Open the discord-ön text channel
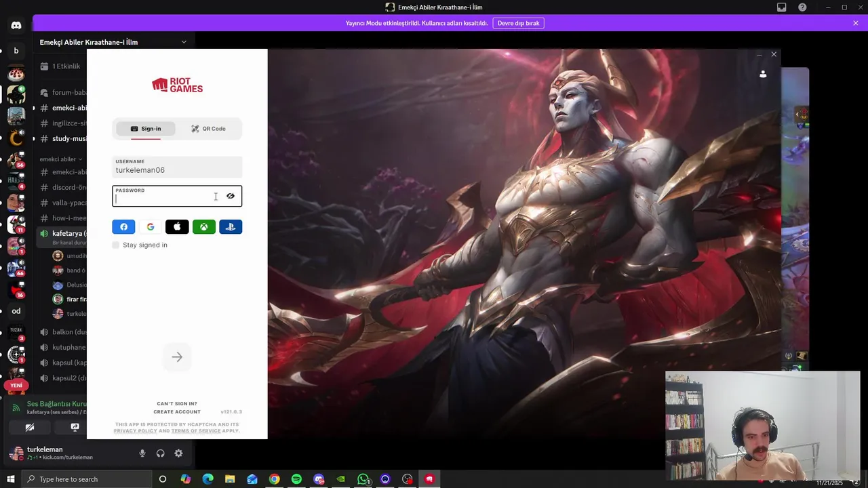868x488 pixels. [x=63, y=187]
